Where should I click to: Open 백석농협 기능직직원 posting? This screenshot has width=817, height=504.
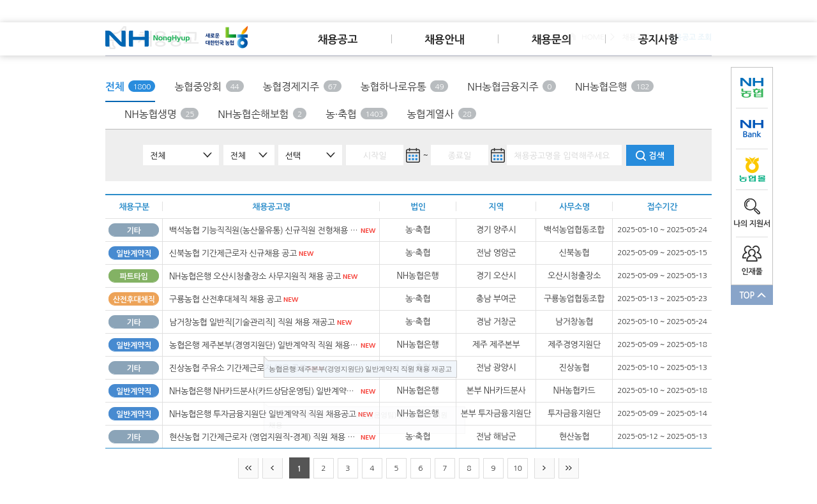(x=262, y=230)
